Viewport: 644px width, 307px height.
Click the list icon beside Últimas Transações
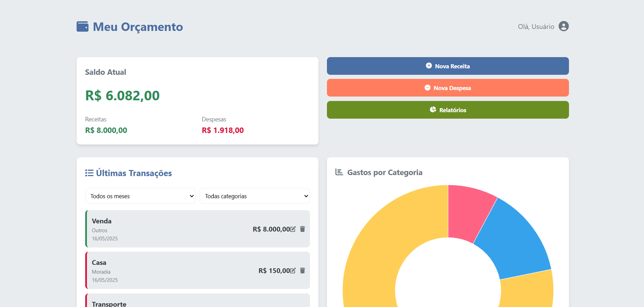89,173
